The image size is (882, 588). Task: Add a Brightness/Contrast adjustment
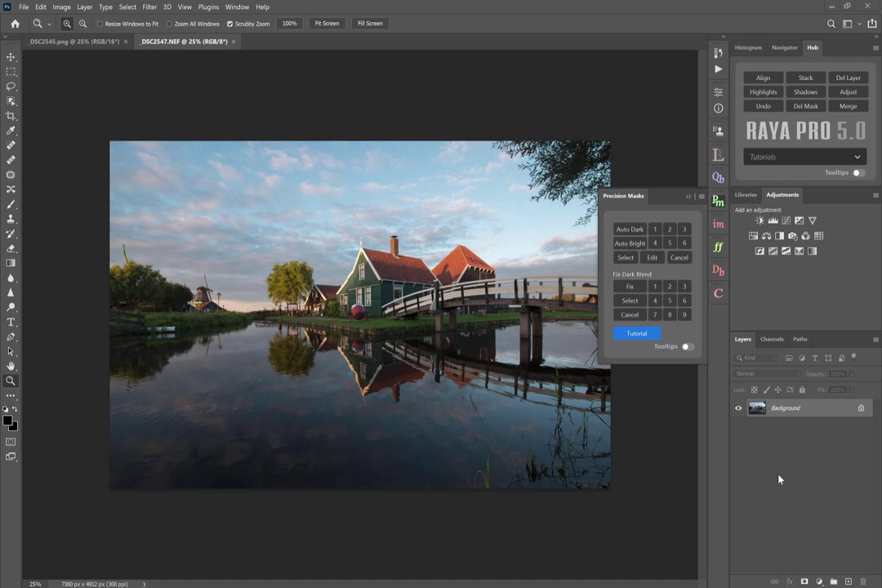(759, 220)
